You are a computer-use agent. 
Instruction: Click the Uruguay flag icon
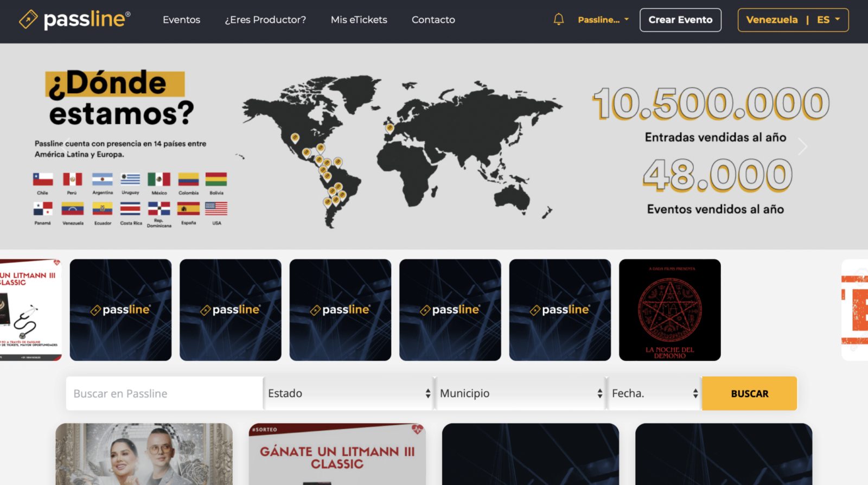click(130, 179)
